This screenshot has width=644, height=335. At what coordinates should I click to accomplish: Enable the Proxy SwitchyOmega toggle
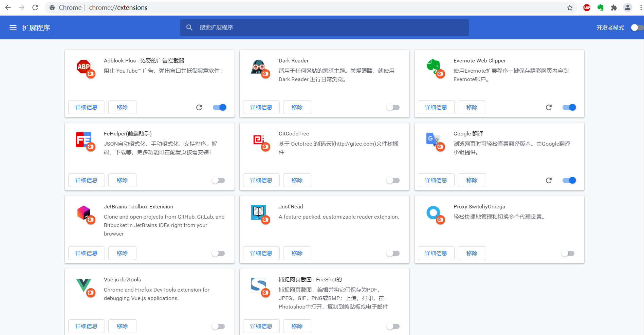[568, 253]
